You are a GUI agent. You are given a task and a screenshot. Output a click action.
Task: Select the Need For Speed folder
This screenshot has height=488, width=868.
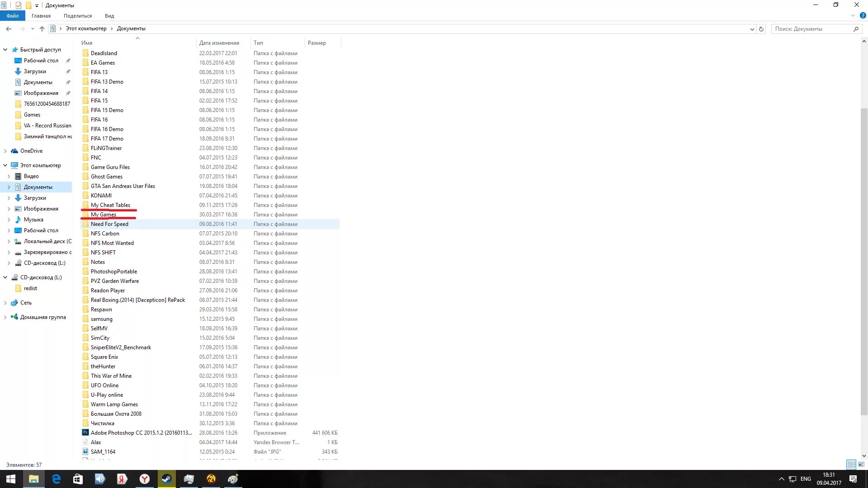(x=109, y=224)
